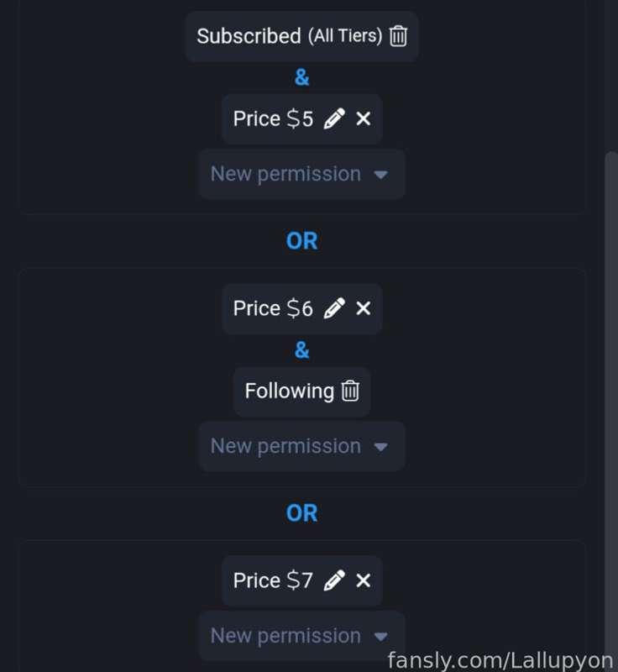Screen dimensions: 618x672
Task: Edit the Price $6 amount using pencil icon
Action: point(334,309)
